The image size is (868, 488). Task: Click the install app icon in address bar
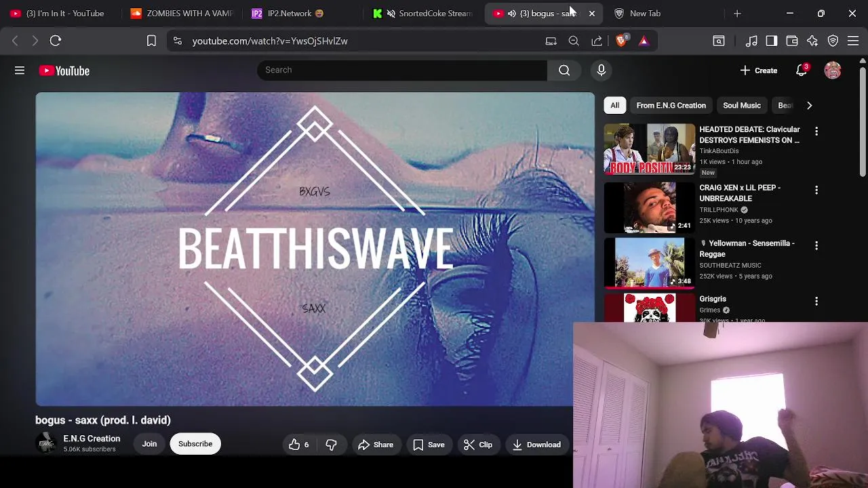(551, 41)
